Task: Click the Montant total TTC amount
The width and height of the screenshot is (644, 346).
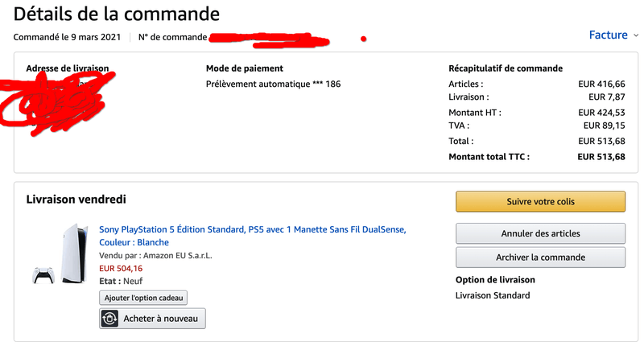Action: [x=601, y=156]
